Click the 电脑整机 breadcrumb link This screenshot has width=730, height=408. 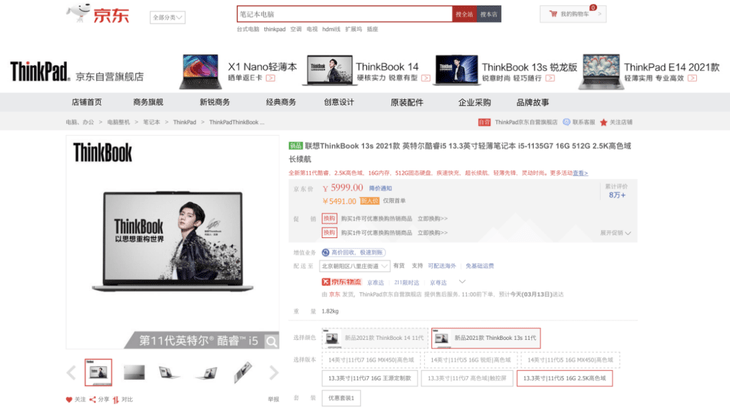coord(118,122)
